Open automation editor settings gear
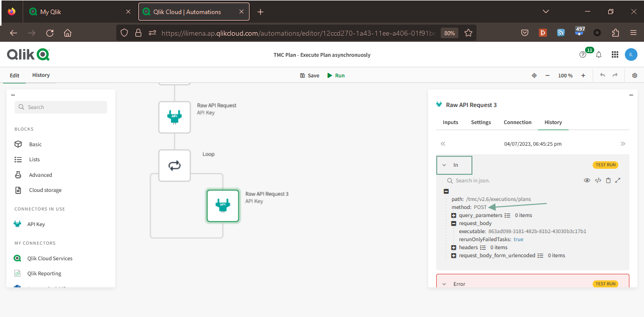Image resolution: width=644 pixels, height=317 pixels. (x=634, y=75)
